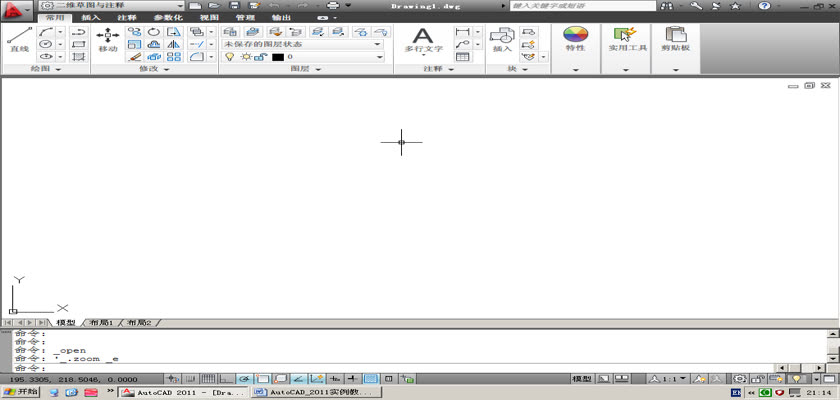The image size is (840, 400).
Task: Open the Clipboard (剪贴板) panel
Action: click(676, 40)
